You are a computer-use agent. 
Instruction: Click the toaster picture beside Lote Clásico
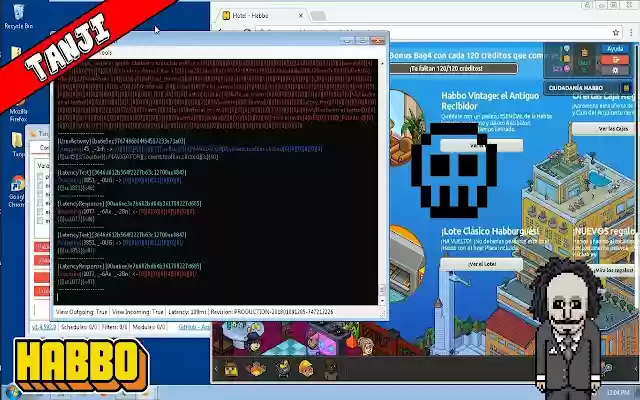(406, 264)
